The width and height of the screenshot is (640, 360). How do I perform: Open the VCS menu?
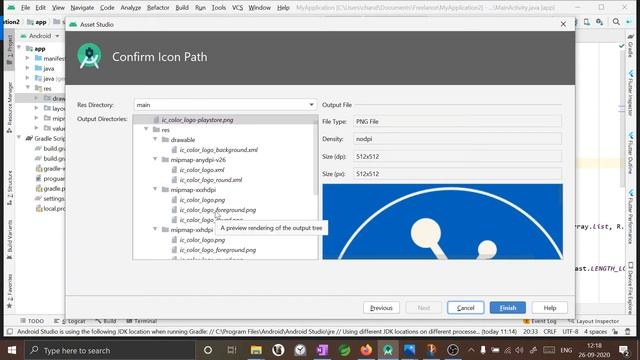click(x=237, y=7)
